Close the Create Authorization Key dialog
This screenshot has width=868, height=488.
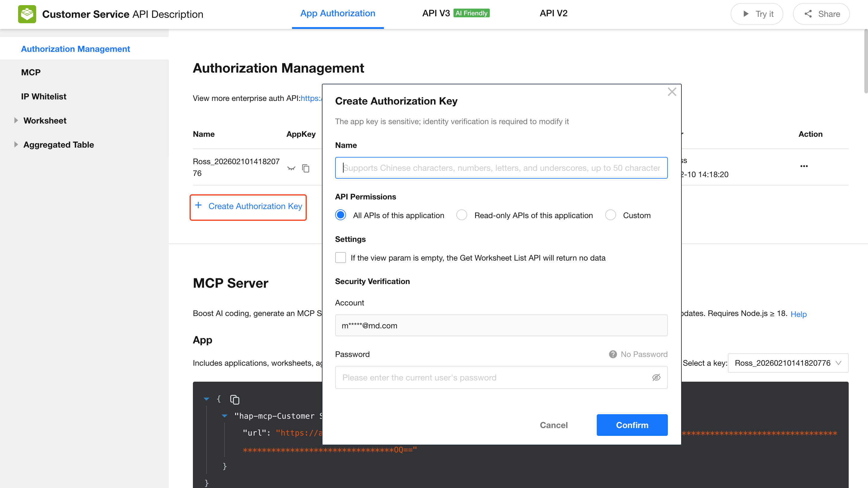pyautogui.click(x=671, y=92)
